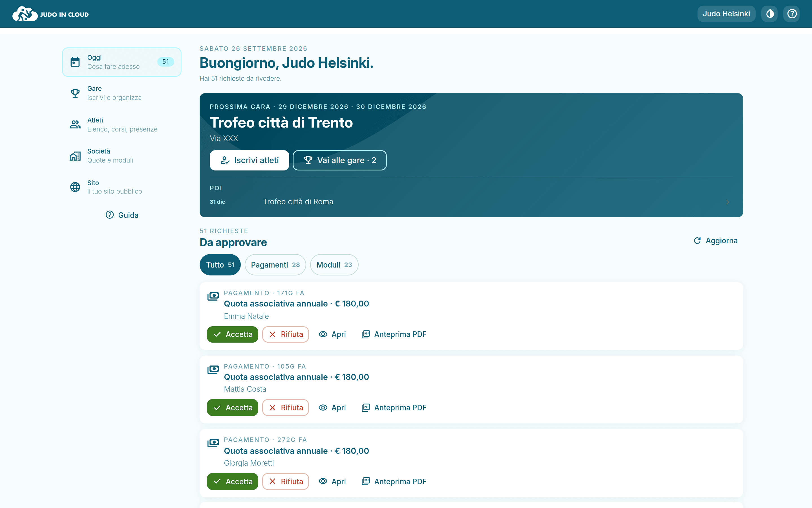Click the payment icon of 272G FA card
This screenshot has height=508, width=812.
pos(213,443)
